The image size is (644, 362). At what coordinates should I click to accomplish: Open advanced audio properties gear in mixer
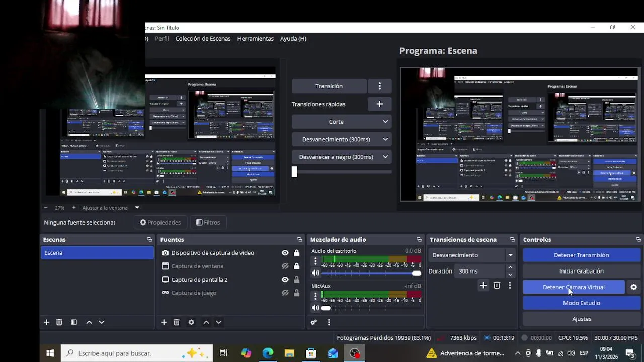(314, 322)
